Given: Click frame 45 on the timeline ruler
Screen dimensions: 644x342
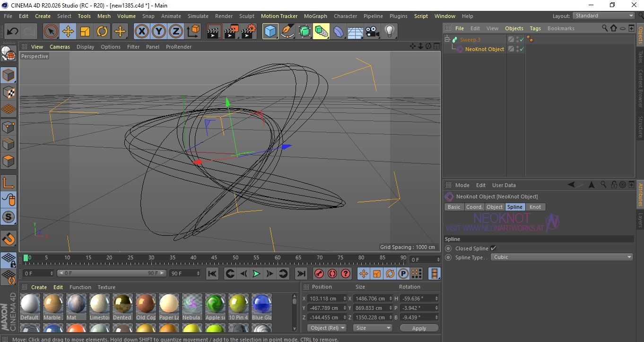Looking at the screenshot, I should click(x=215, y=258).
